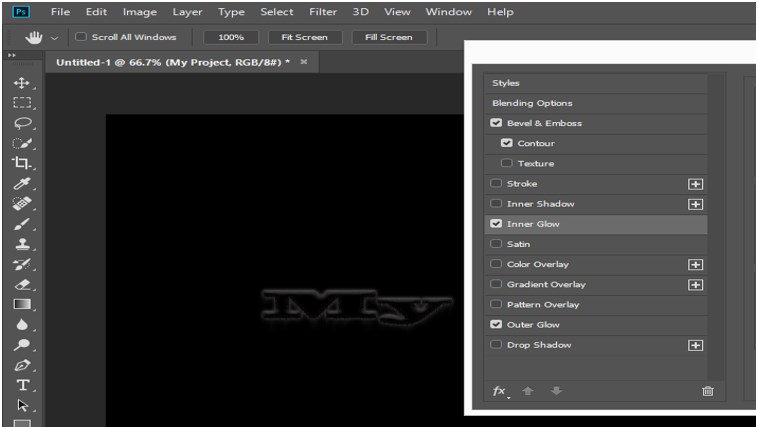Select the Rectangular Marquee tool
This screenshot has width=758, height=427.
pyautogui.click(x=22, y=103)
